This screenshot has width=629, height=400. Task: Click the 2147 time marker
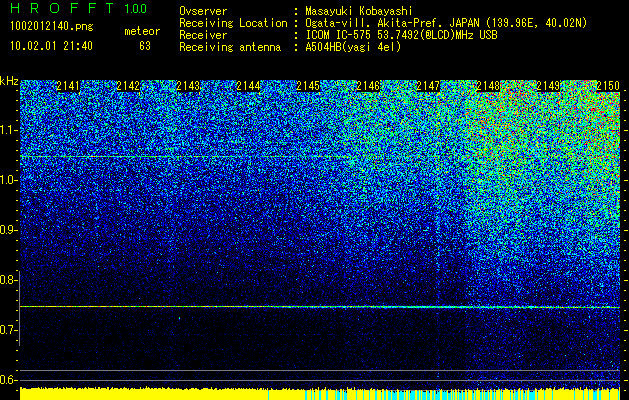tap(428, 86)
